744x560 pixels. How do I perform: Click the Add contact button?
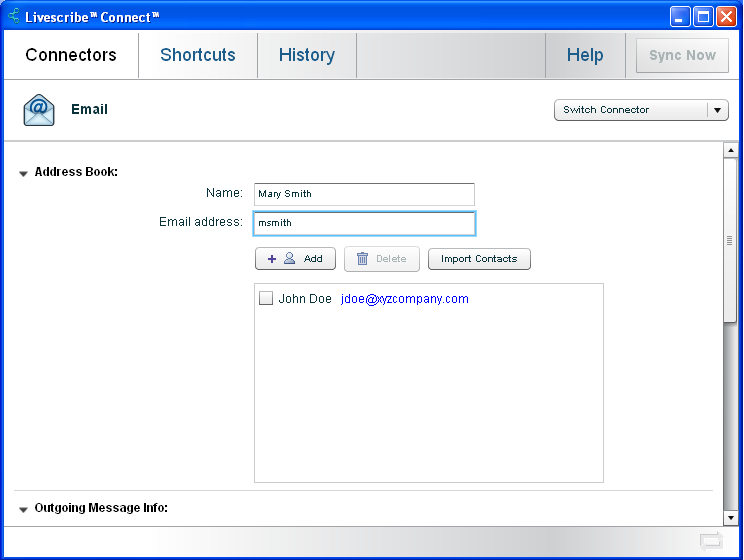295,259
